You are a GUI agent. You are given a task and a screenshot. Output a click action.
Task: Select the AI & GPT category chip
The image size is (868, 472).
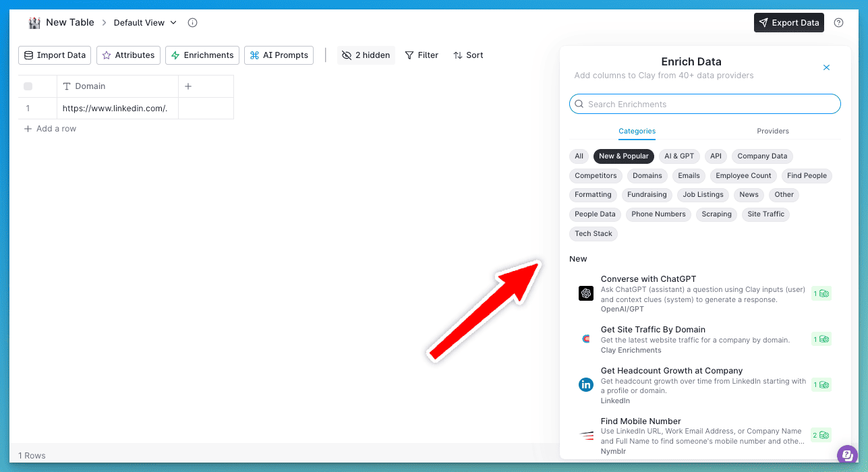point(678,156)
